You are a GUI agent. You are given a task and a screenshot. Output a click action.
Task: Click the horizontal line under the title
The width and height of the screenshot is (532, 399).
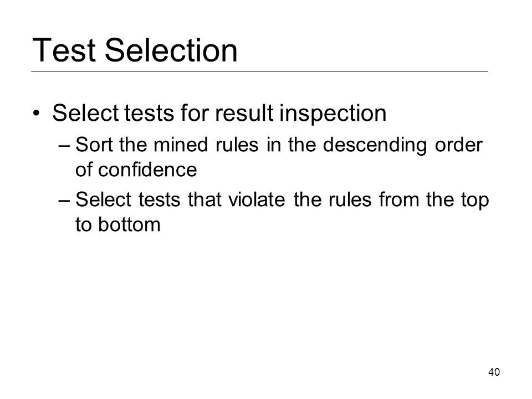pyautogui.click(x=259, y=71)
